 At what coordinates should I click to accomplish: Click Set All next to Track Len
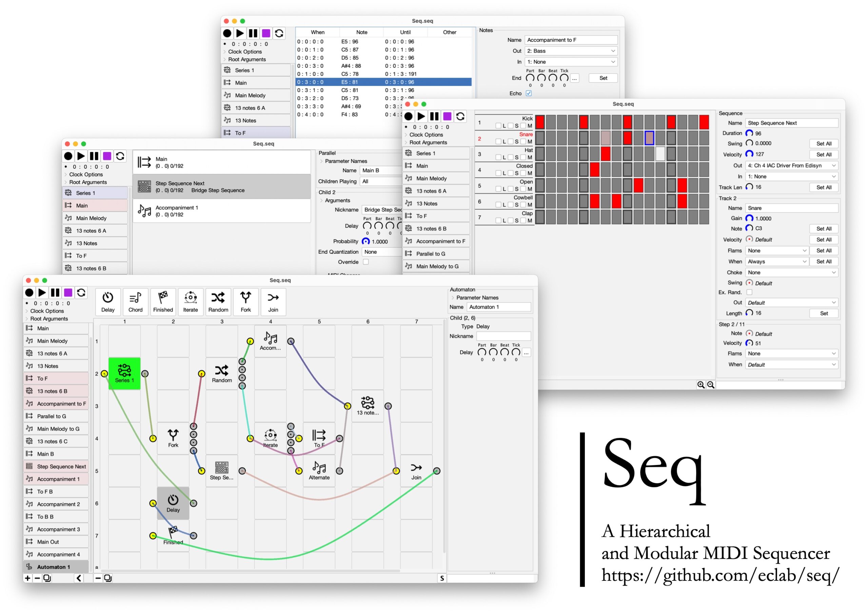[x=824, y=187]
